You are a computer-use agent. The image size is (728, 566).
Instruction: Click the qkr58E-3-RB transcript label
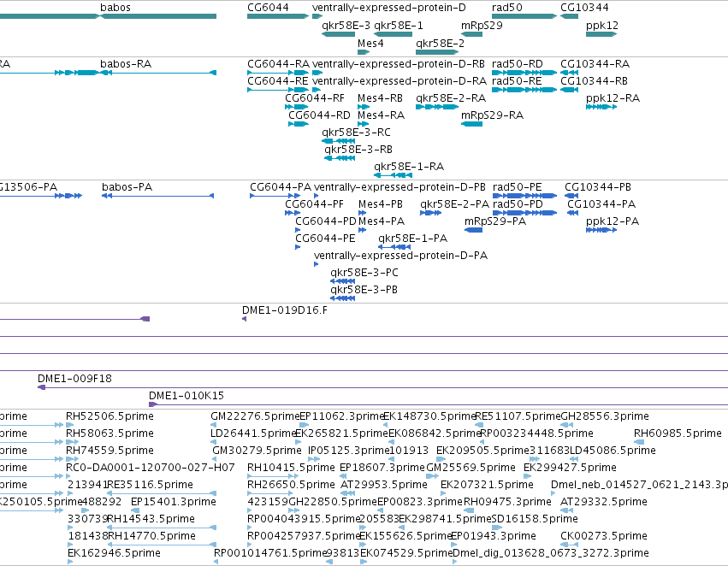pos(358,150)
